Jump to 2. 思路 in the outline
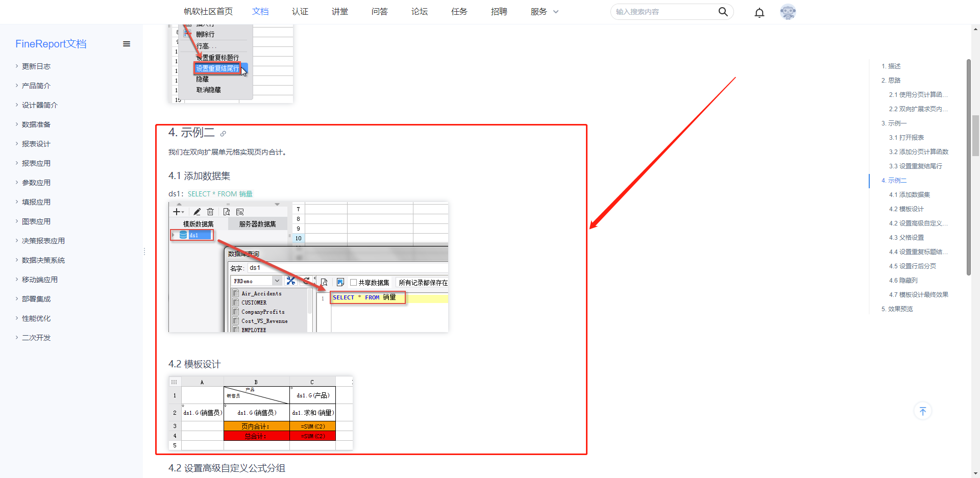Screen dimensions: 980x478 click(x=891, y=81)
